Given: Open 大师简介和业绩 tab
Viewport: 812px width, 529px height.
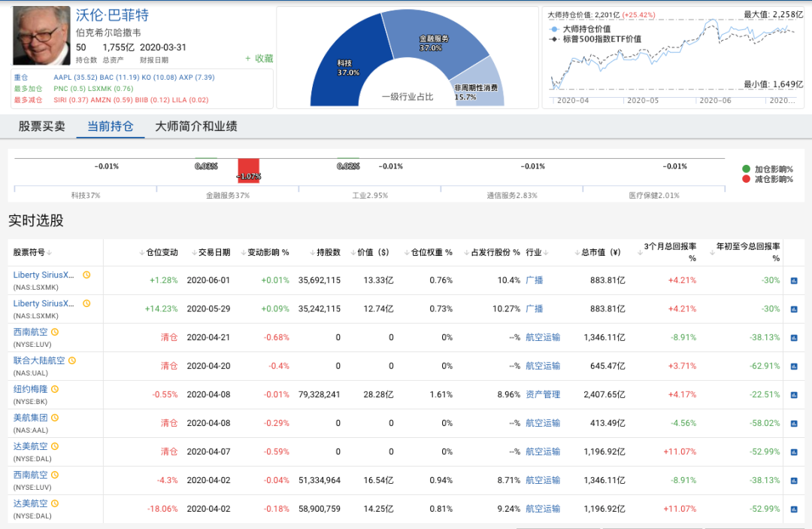Looking at the screenshot, I should coord(196,126).
